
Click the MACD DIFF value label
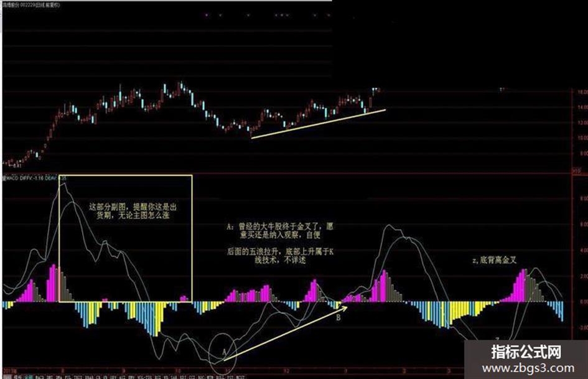pos(32,178)
